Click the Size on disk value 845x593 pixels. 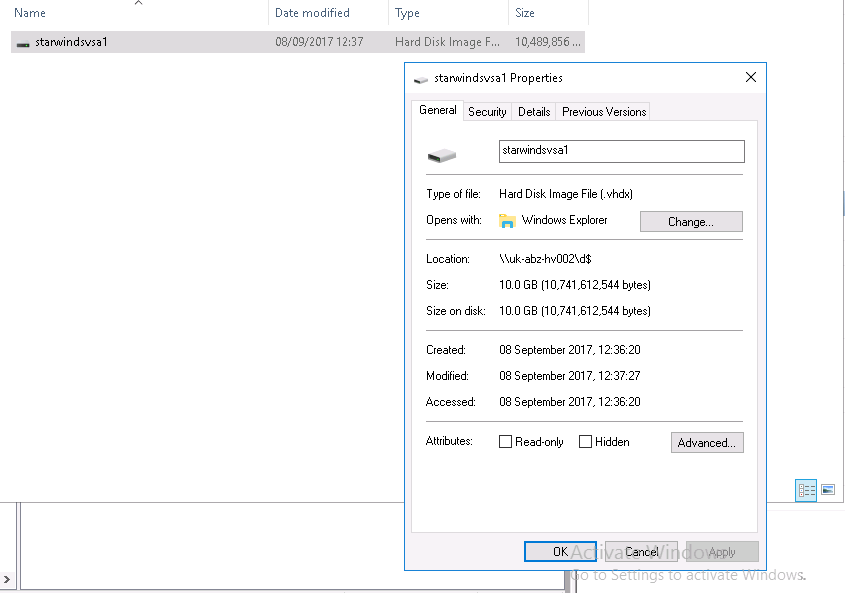tap(575, 311)
